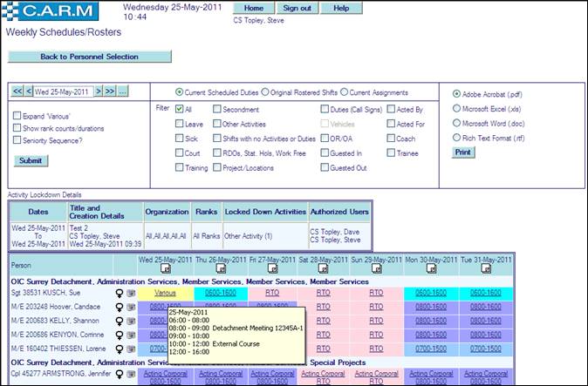Click the day icon under Wed 25-May-2011
Screen dimensions: 588x386
pos(165,269)
